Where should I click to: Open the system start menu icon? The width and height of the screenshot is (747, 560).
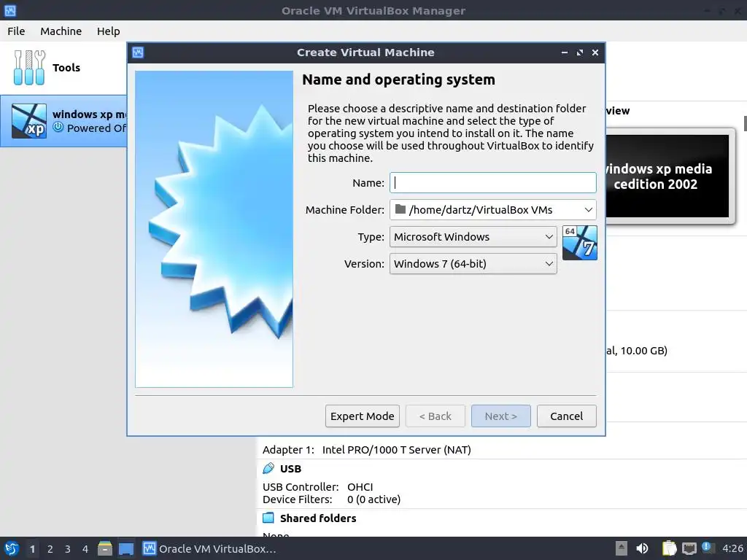(12, 548)
